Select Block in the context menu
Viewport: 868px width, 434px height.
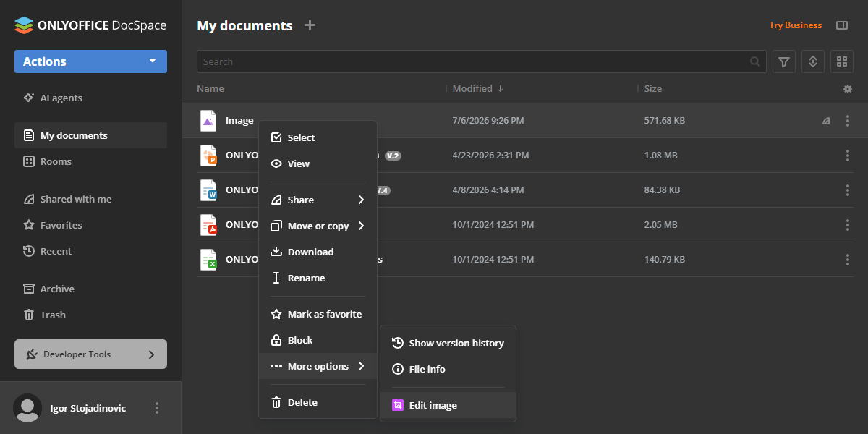pyautogui.click(x=318, y=340)
